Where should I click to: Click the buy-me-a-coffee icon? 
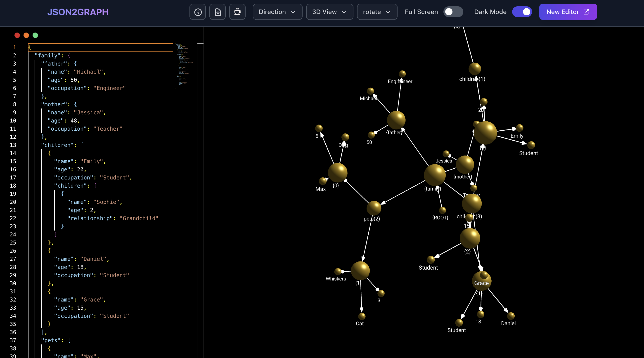[x=237, y=12]
